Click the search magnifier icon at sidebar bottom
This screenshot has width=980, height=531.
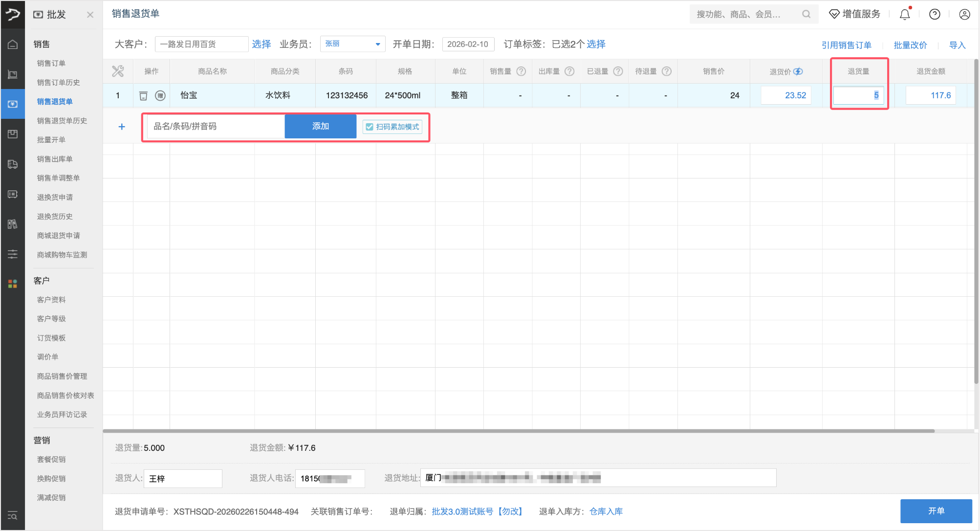click(x=13, y=516)
